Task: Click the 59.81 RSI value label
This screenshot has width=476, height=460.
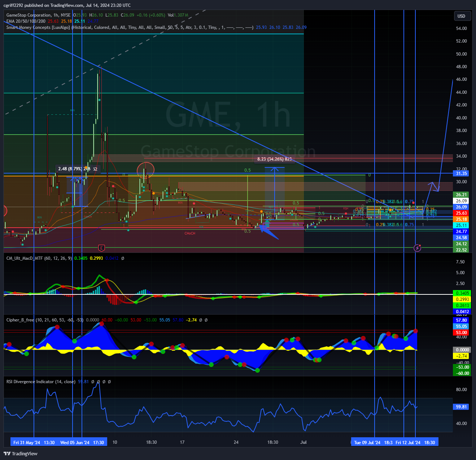Action: point(461,407)
